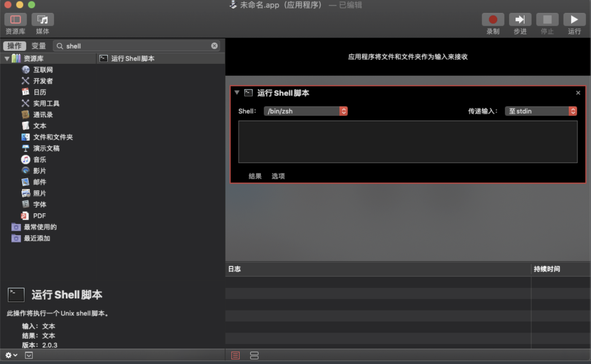This screenshot has height=364, width=591.
Task: Open the Shell /bin/zsh dropdown
Action: 306,111
